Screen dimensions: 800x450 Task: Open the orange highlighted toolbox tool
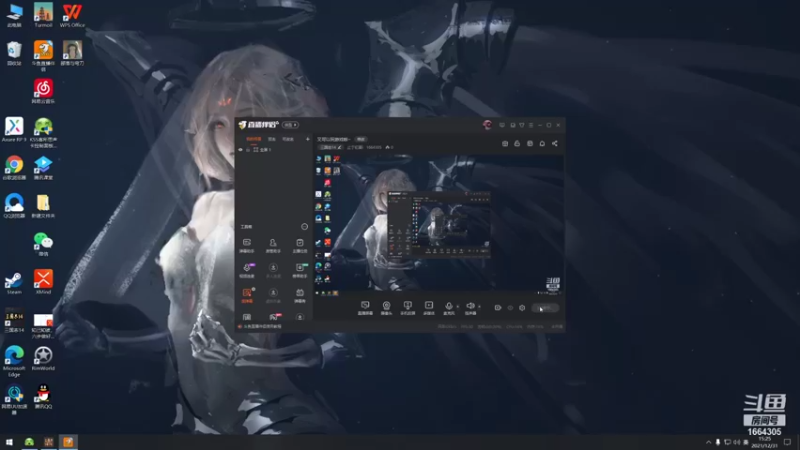[247, 295]
